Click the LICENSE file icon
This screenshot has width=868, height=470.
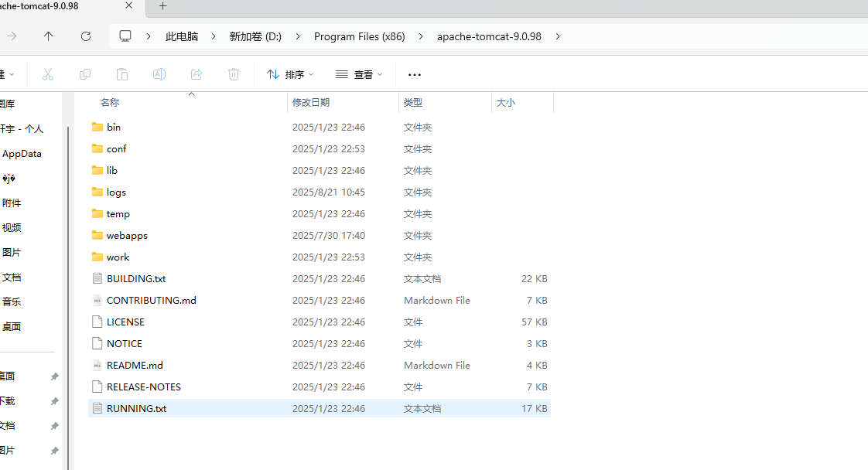coord(97,322)
